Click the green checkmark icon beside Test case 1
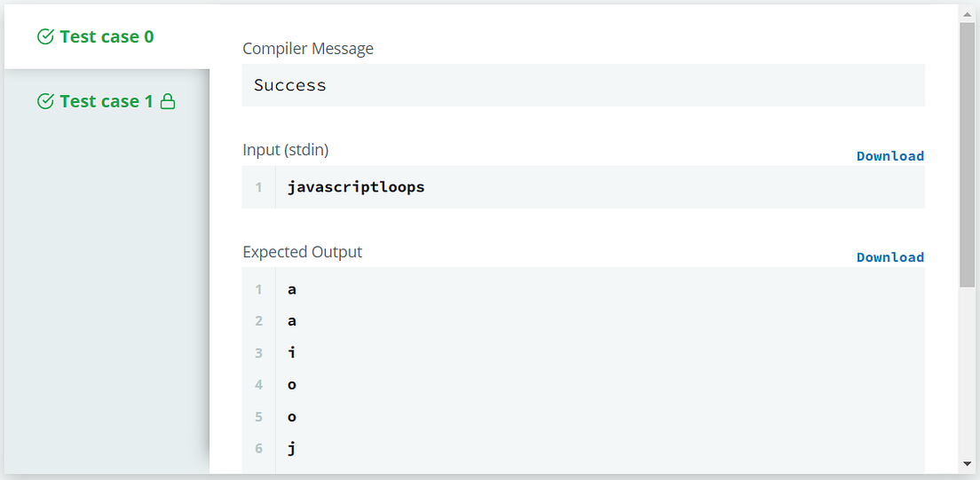 pyautogui.click(x=45, y=101)
